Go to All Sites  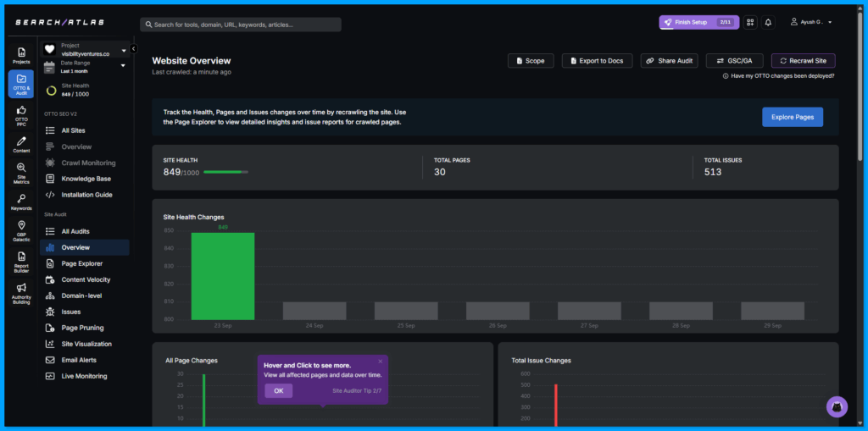73,130
